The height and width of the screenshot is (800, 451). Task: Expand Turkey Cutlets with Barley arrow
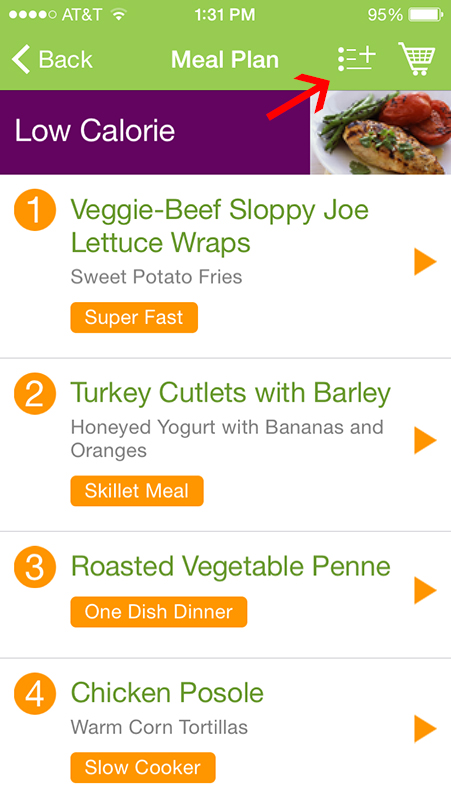click(x=425, y=440)
